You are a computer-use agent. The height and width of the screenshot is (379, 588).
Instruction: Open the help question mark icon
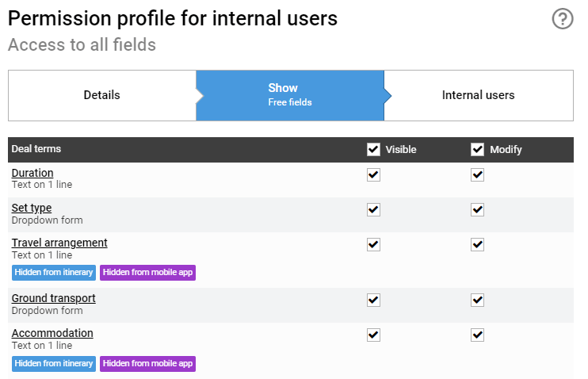tap(563, 19)
